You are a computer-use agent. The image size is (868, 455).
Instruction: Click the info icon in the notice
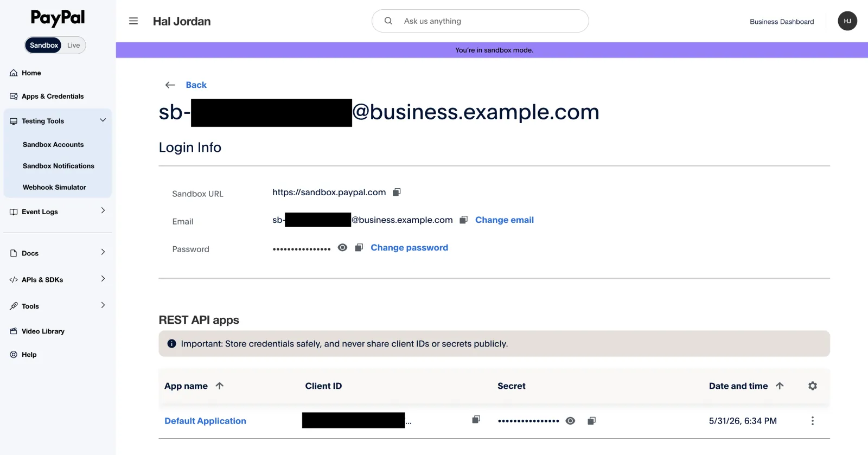(x=171, y=343)
